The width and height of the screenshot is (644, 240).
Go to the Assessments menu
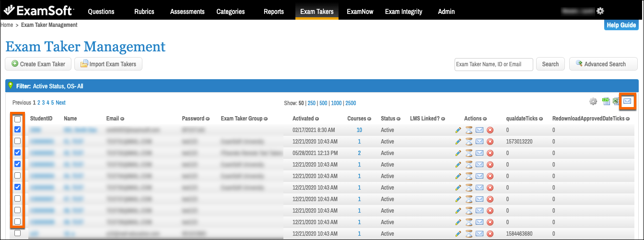tap(187, 12)
